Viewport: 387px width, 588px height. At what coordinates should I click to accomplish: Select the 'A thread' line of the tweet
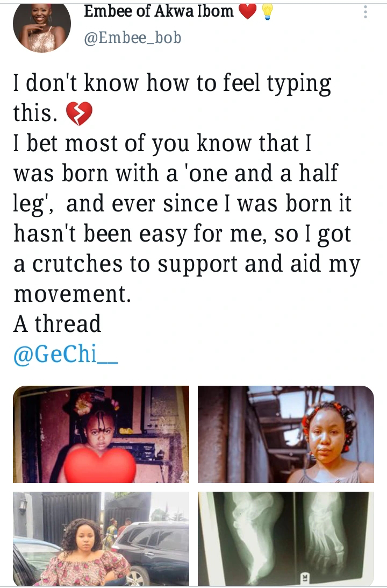(57, 324)
